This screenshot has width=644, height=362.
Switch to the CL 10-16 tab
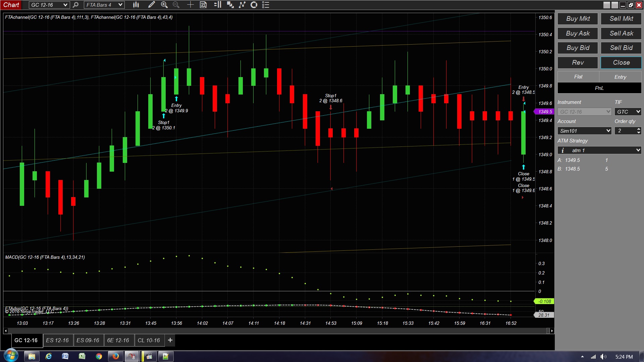(x=149, y=340)
